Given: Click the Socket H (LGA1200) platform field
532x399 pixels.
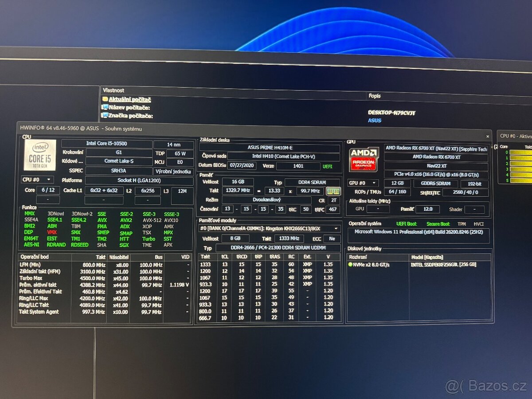Looking at the screenshot, I should 139,180.
